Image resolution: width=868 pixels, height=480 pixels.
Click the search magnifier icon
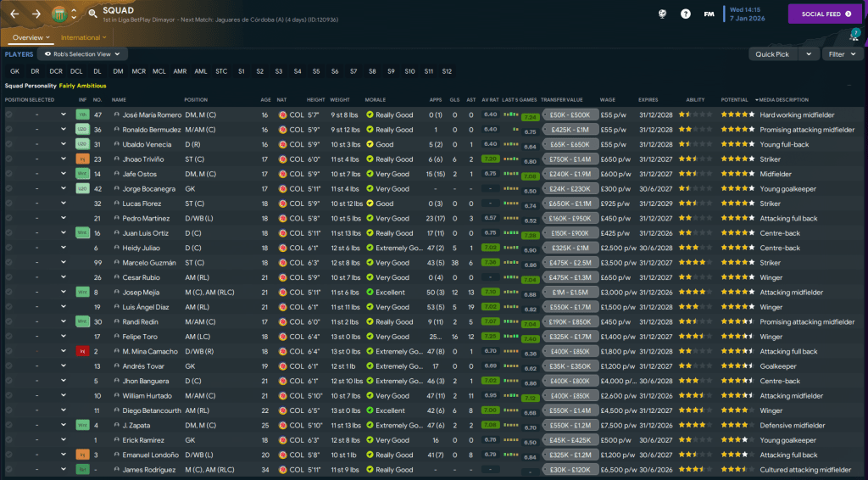(x=92, y=14)
